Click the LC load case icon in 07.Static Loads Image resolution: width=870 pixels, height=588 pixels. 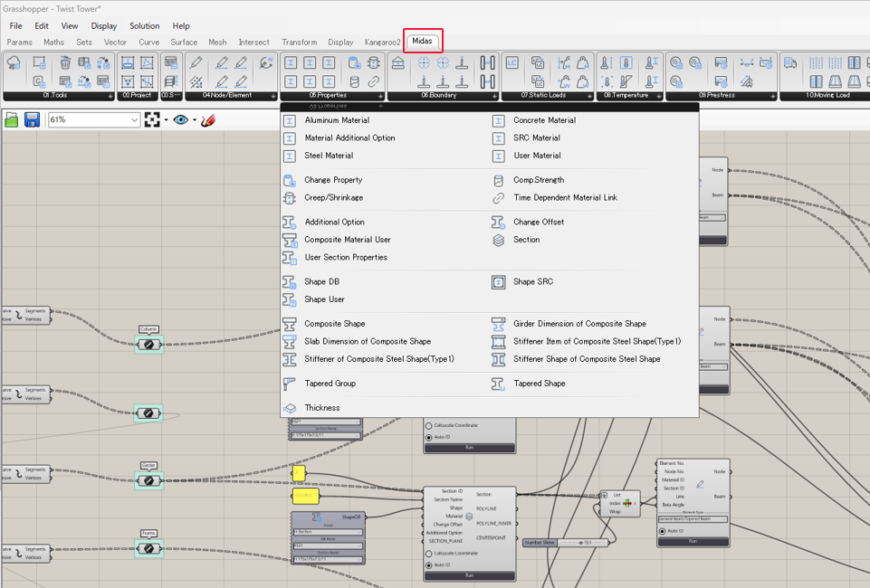pyautogui.click(x=511, y=62)
